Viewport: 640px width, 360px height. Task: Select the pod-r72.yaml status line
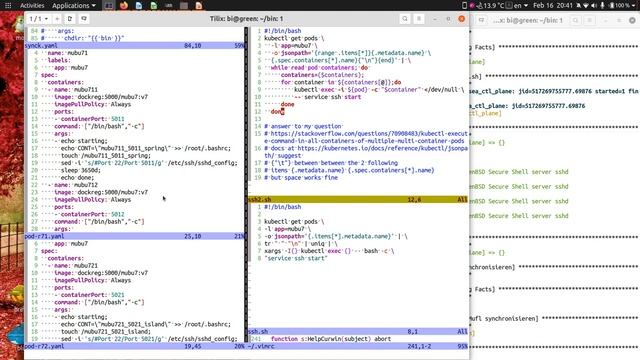(134, 346)
